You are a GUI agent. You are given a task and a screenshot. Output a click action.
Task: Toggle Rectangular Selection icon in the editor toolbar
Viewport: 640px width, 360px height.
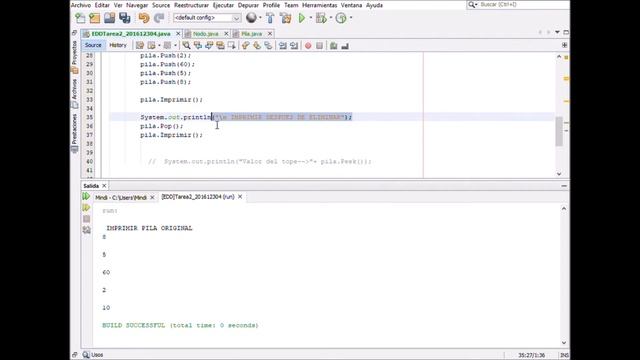coord(232,46)
